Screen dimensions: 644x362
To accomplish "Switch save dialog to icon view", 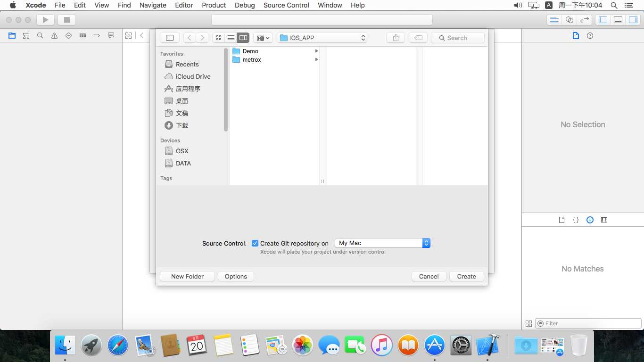I will coord(219,38).
